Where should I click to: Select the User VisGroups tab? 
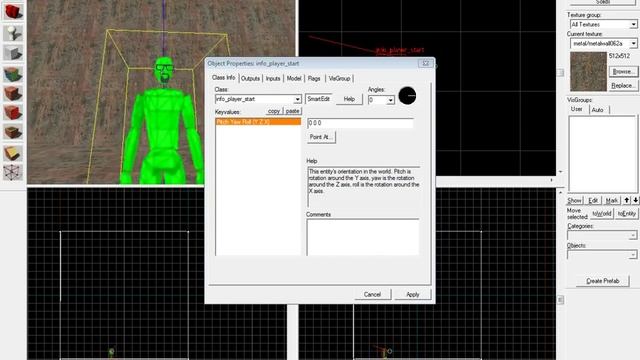577,109
